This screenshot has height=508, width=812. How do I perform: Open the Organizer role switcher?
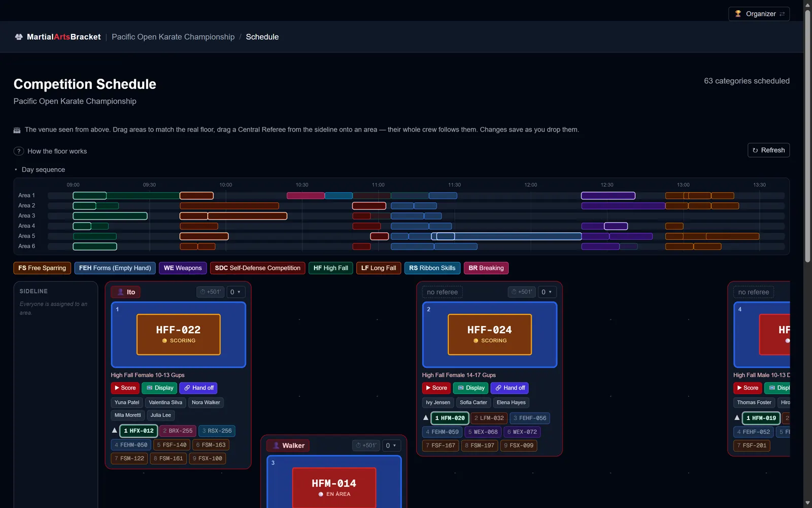click(759, 14)
